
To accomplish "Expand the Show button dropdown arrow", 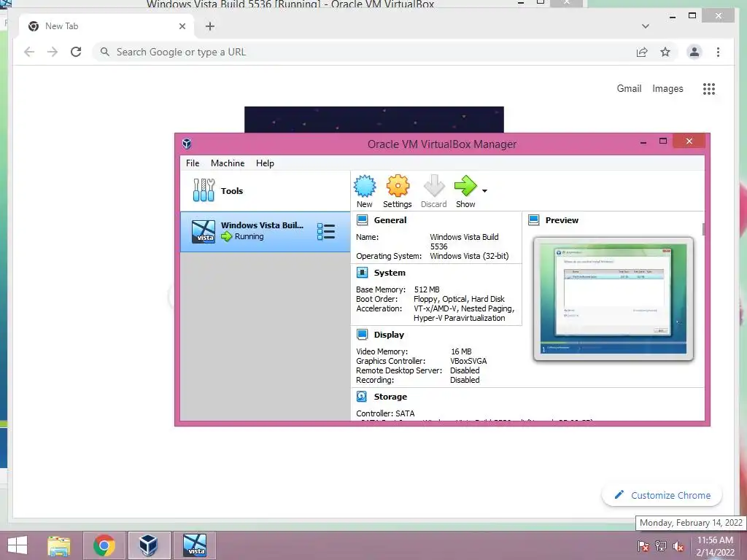I will point(484,191).
